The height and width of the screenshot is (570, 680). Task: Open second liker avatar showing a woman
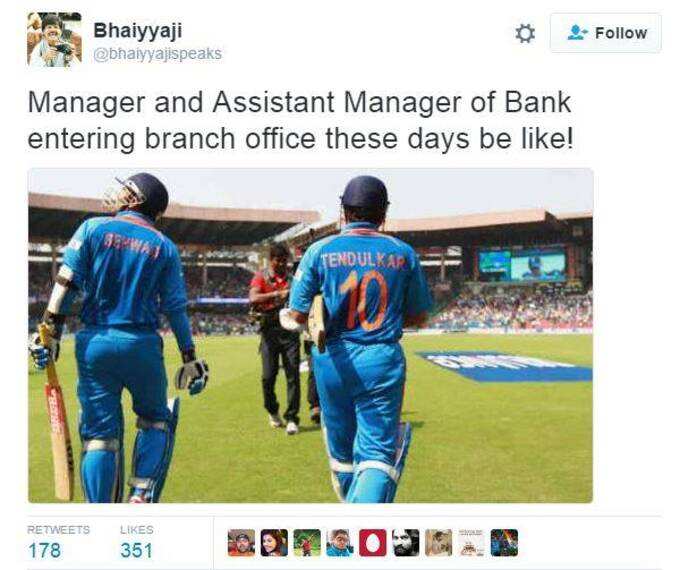(x=274, y=543)
